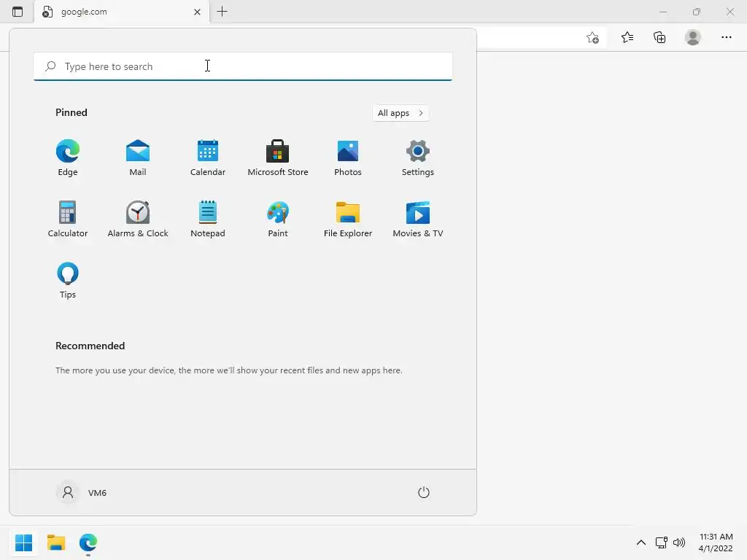Open the pinned Microsoft Store app
This screenshot has height=560, width=747.
(278, 158)
